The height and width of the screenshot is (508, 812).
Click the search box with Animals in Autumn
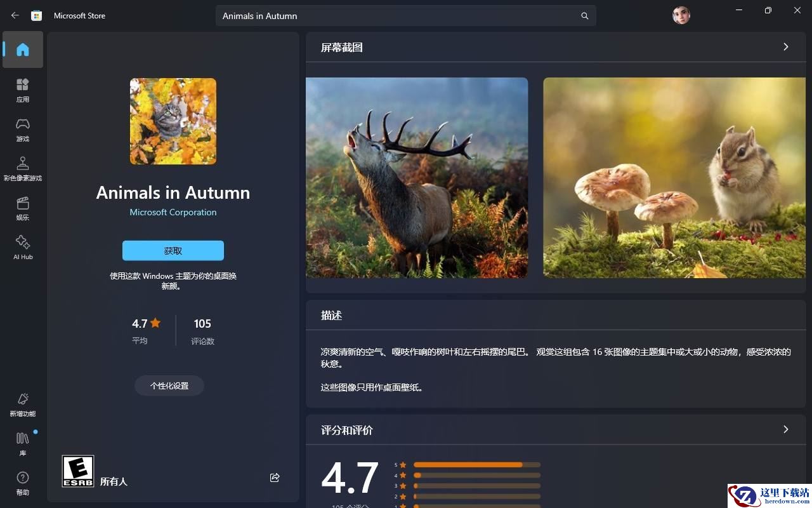point(406,16)
